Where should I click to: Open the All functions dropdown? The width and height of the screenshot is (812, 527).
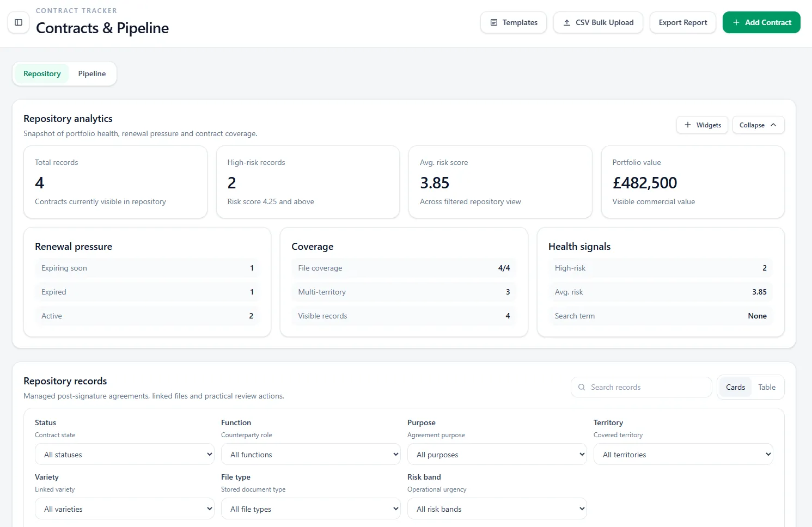311,454
